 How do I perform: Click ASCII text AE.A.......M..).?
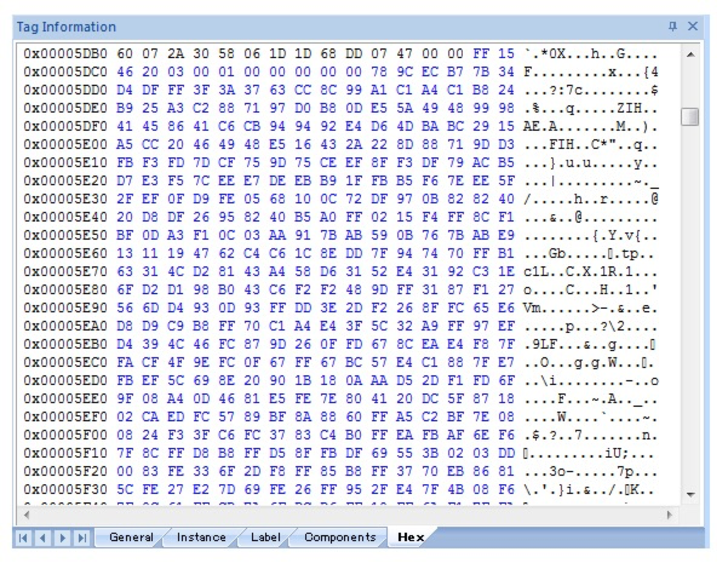point(591,126)
